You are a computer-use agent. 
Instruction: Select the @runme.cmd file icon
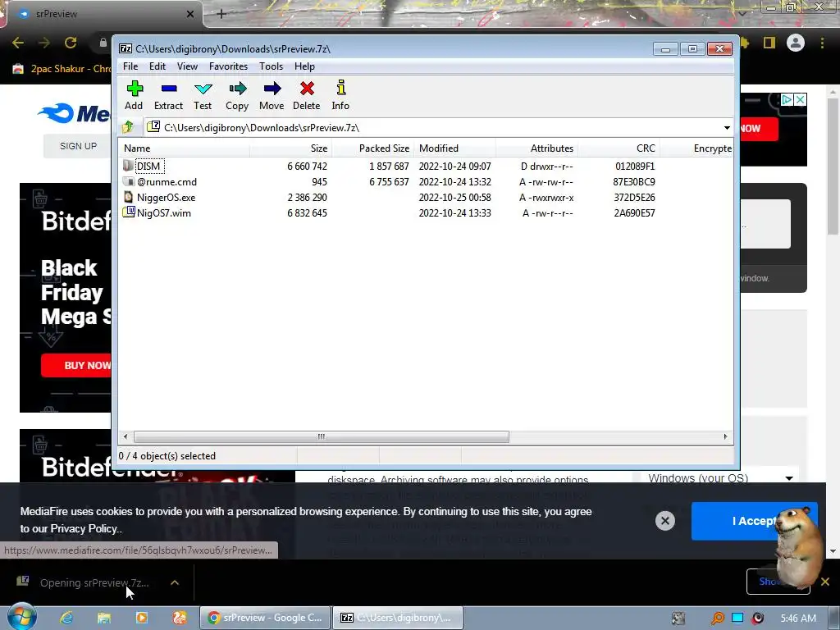click(x=128, y=181)
